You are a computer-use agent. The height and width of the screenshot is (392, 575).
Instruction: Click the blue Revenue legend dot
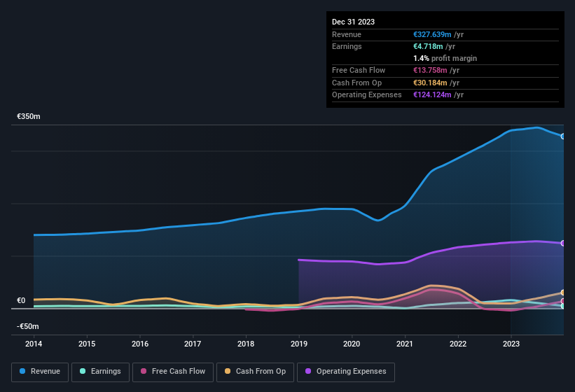point(23,372)
